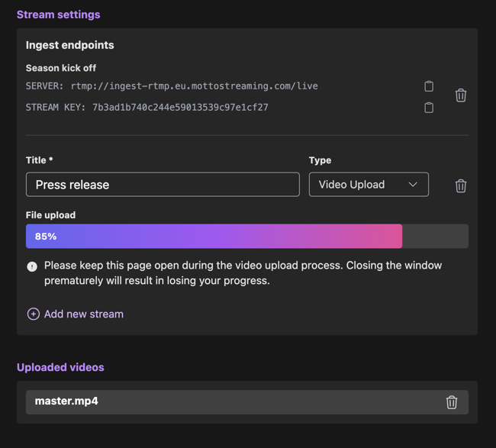Select the master.mp4 uploaded video row
This screenshot has height=448, width=496.
pos(247,402)
